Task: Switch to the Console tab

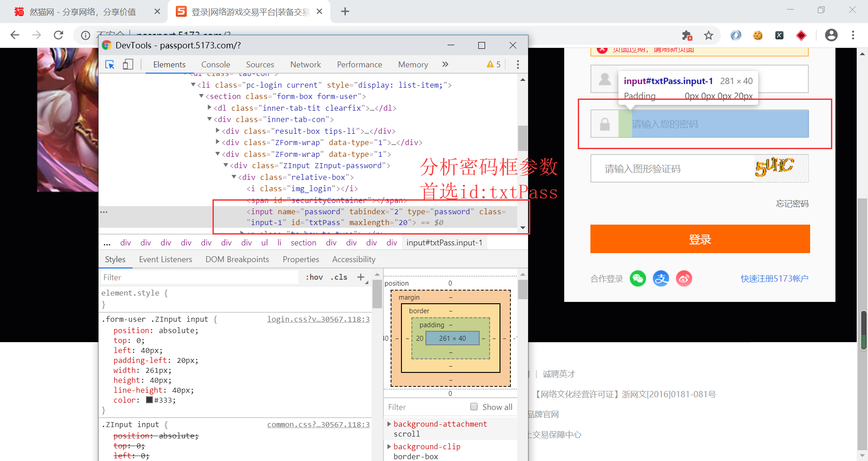Action: 216,65
